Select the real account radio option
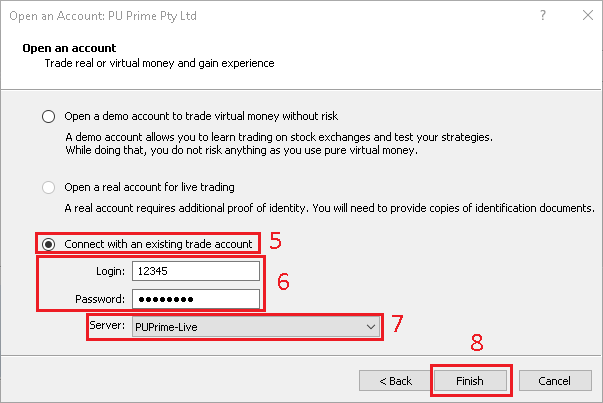603x403 pixels. pyautogui.click(x=49, y=187)
